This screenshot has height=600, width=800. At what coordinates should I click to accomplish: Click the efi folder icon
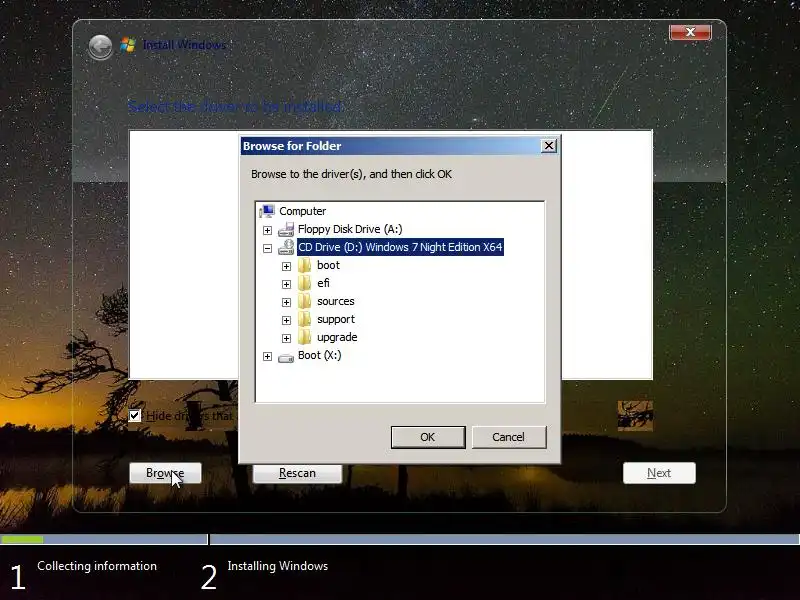pyautogui.click(x=305, y=283)
